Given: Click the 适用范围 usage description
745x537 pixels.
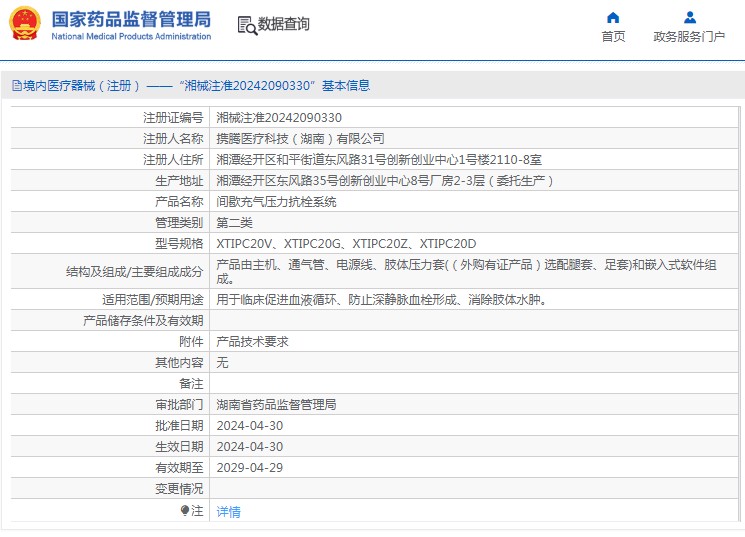Looking at the screenshot, I should [x=382, y=299].
